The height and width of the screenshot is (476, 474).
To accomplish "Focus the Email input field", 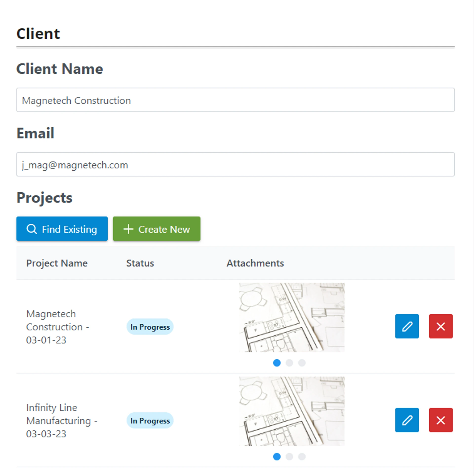I will point(235,164).
